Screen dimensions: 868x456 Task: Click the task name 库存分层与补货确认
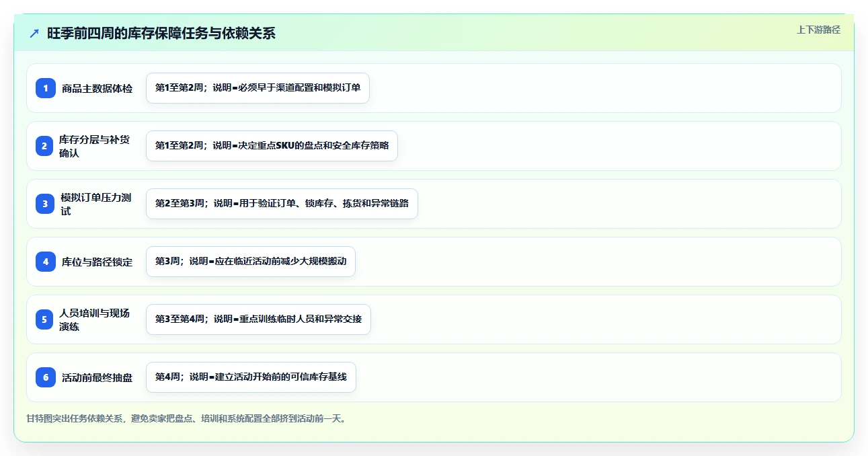(x=94, y=146)
